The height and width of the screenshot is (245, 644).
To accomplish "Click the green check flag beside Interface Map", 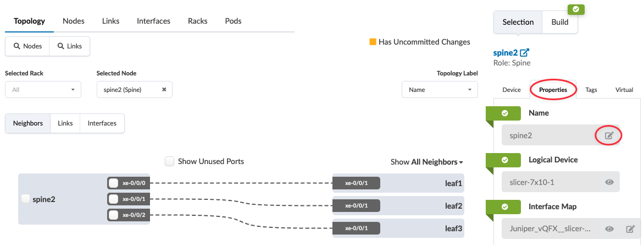I will [x=503, y=206].
